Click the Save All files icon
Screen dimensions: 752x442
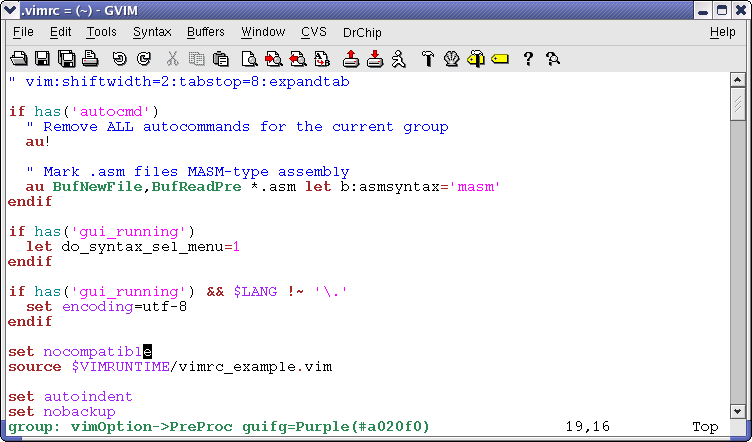67,59
